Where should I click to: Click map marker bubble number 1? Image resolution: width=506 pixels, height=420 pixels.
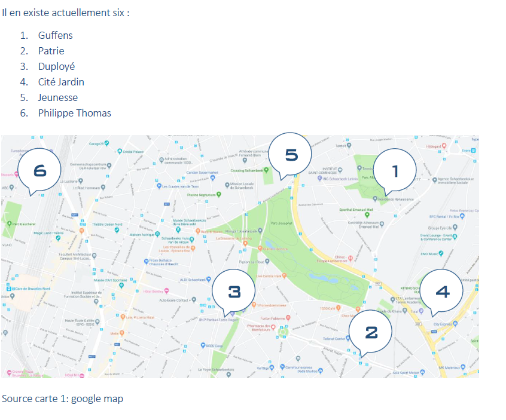[x=395, y=170]
